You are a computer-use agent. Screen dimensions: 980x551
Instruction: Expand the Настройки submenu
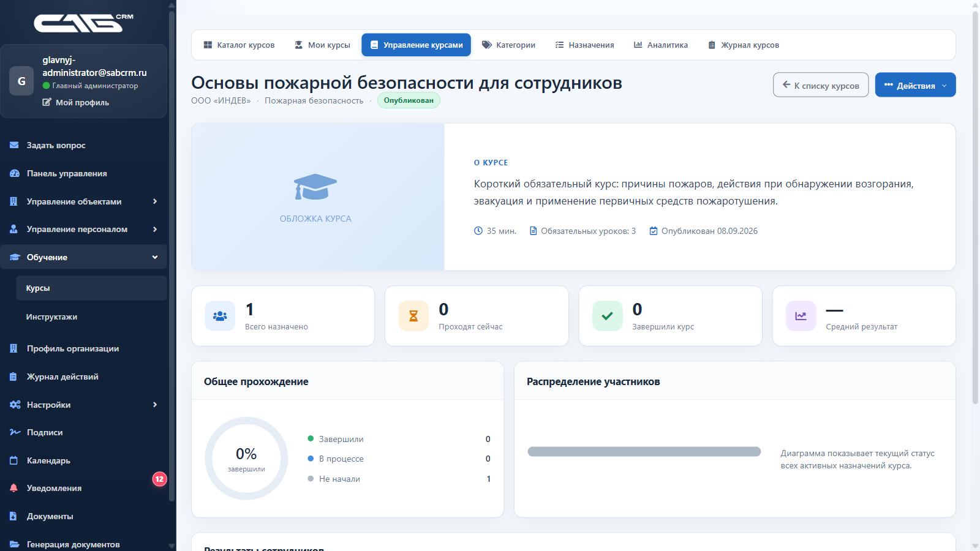(155, 405)
